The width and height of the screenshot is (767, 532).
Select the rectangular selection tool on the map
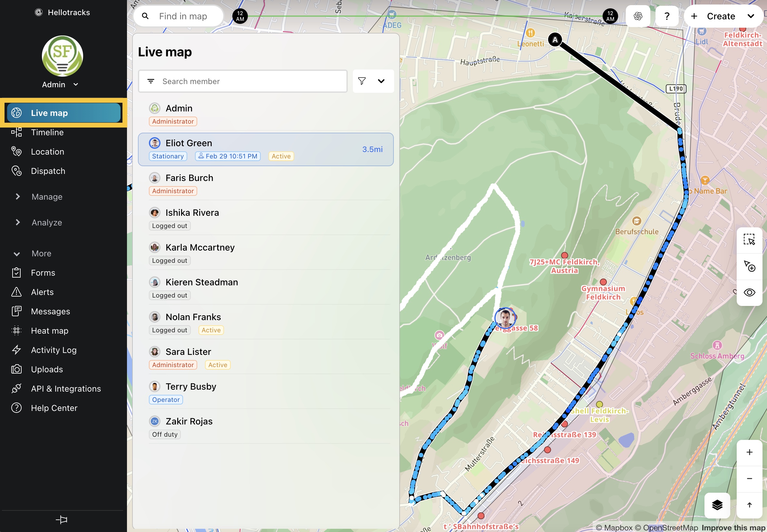[749, 240]
